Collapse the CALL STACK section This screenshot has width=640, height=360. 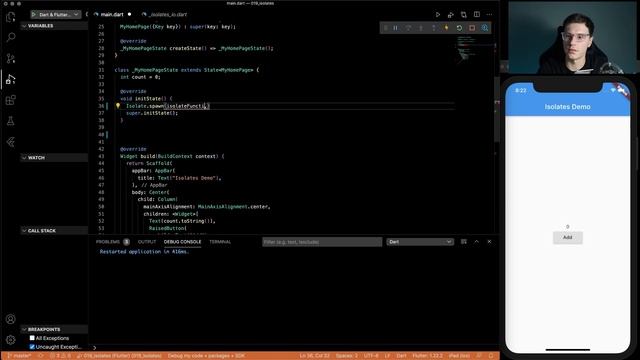click(54, 231)
